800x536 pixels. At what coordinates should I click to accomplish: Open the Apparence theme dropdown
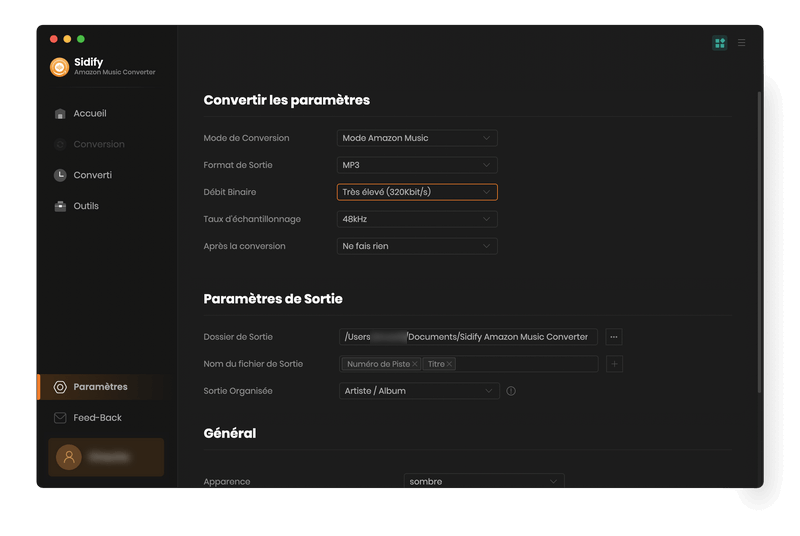point(484,481)
